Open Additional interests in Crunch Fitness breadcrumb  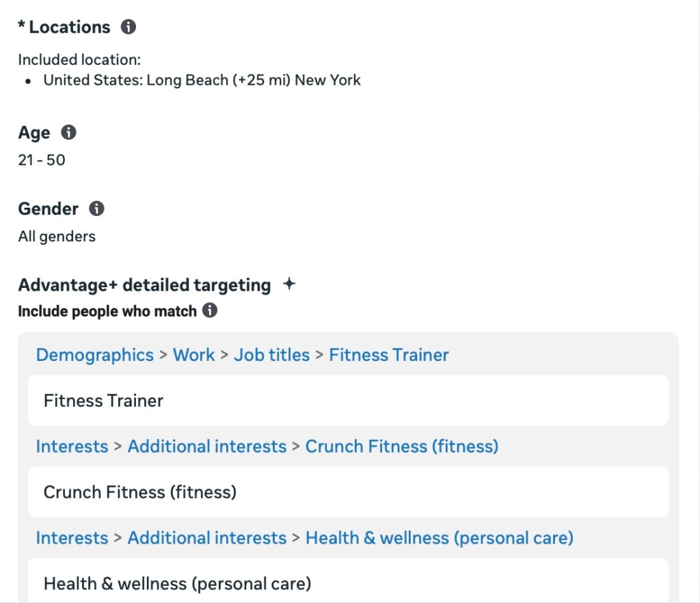coord(207,446)
